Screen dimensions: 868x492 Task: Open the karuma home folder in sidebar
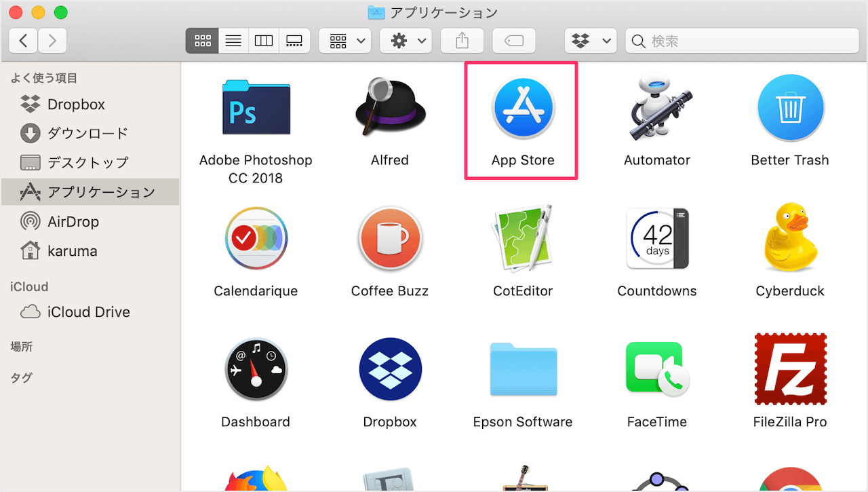pos(90,250)
